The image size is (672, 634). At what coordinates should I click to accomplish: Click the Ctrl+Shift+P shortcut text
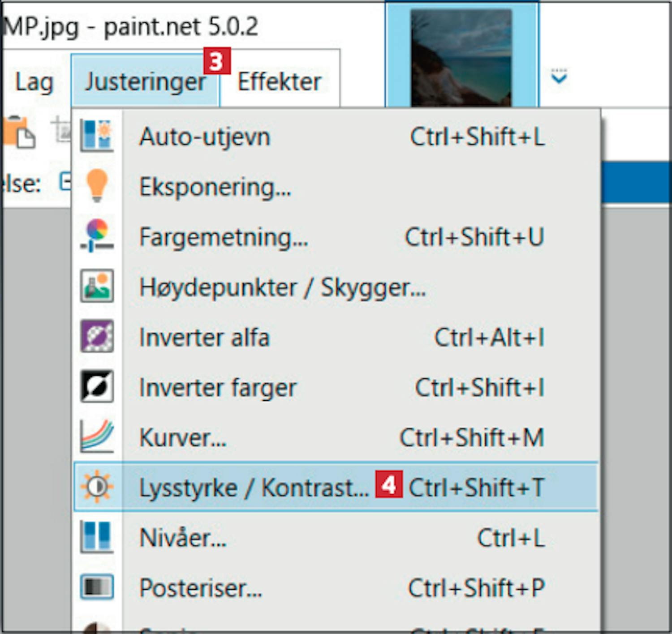click(x=477, y=587)
